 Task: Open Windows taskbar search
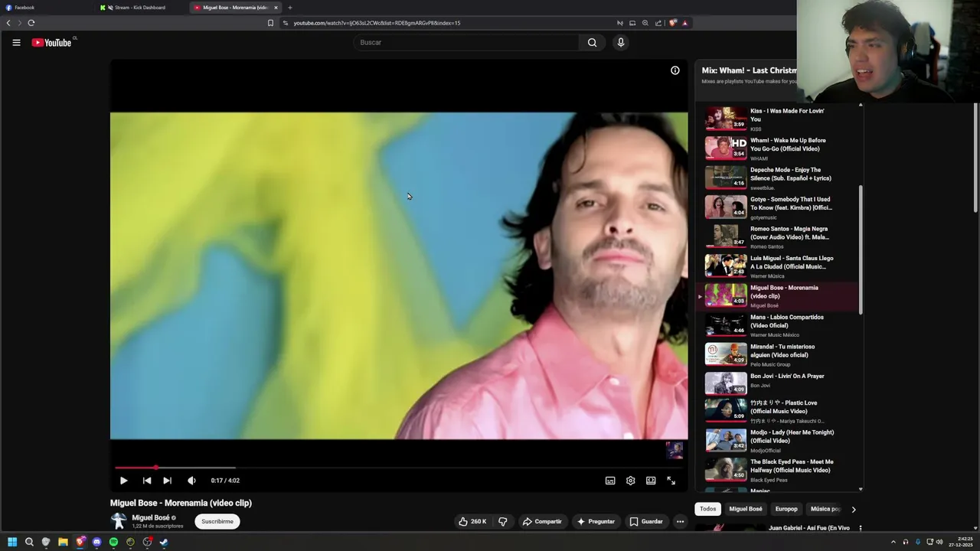coord(29,542)
